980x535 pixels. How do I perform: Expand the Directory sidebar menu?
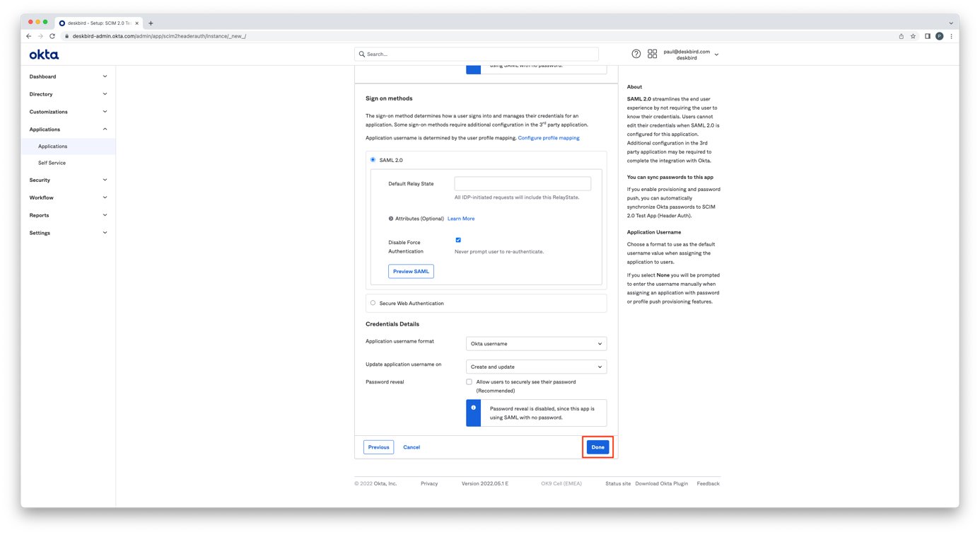[68, 94]
